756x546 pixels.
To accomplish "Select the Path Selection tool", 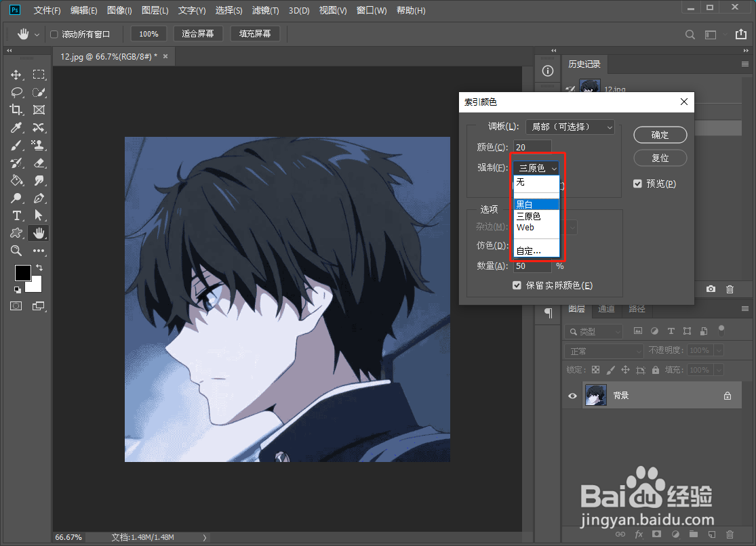I will 39,215.
